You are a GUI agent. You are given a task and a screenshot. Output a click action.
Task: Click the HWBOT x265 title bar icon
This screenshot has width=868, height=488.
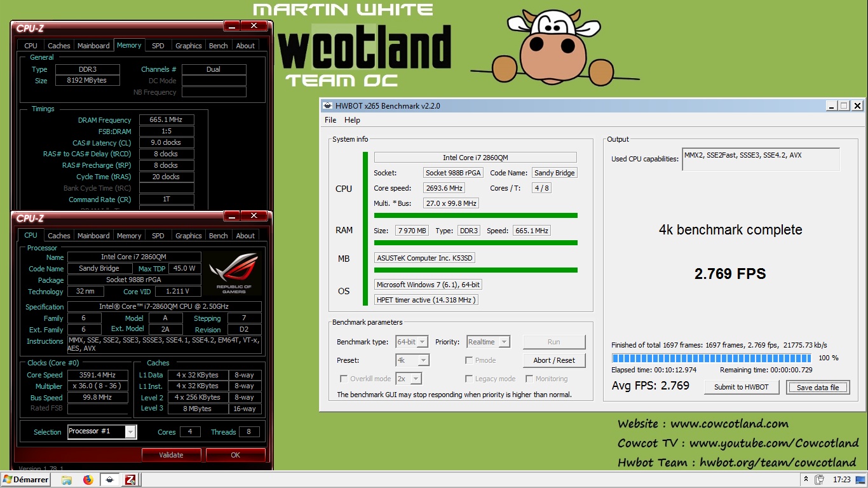tap(327, 106)
